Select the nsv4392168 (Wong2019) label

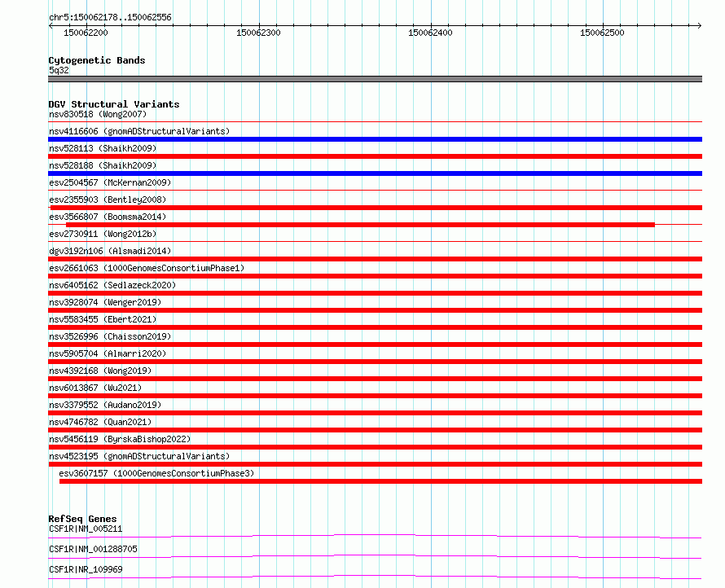tap(100, 371)
